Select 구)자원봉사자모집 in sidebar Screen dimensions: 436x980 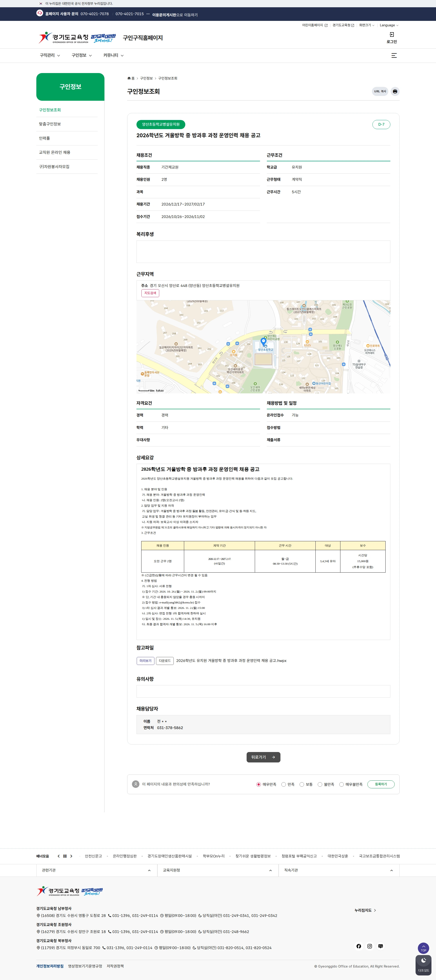54,167
